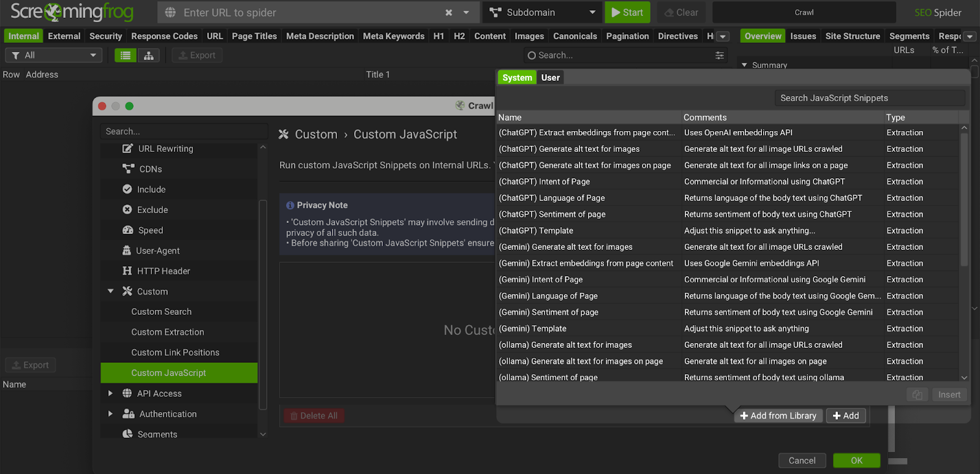Image resolution: width=980 pixels, height=474 pixels.
Task: Click the Crawl progress bar
Action: 804,12
